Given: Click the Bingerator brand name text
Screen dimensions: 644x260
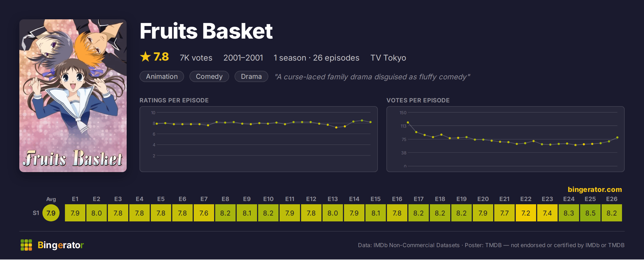Looking at the screenshot, I should tap(61, 245).
